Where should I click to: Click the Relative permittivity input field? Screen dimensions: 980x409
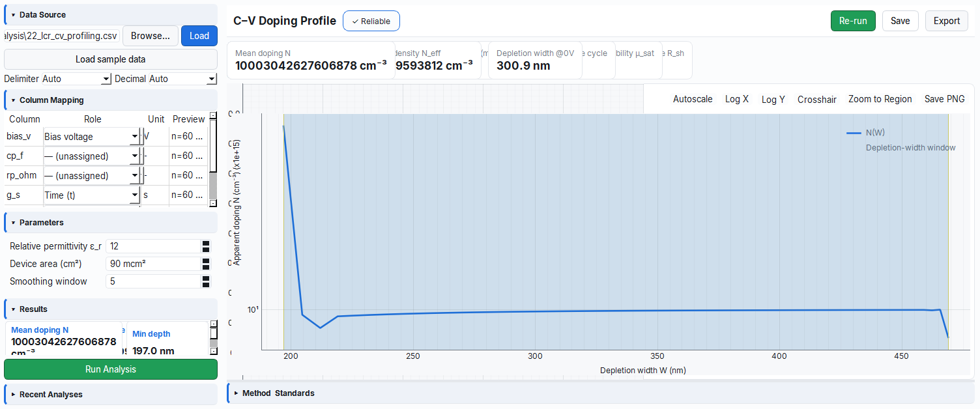point(153,246)
